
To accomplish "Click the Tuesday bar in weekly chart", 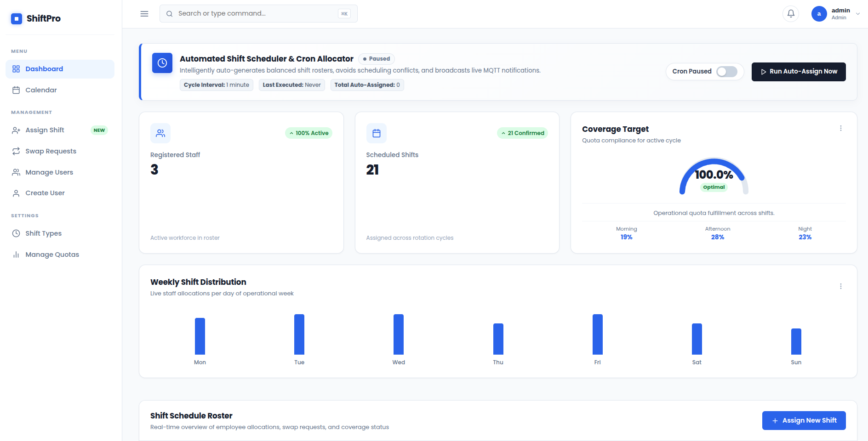I will (299, 334).
